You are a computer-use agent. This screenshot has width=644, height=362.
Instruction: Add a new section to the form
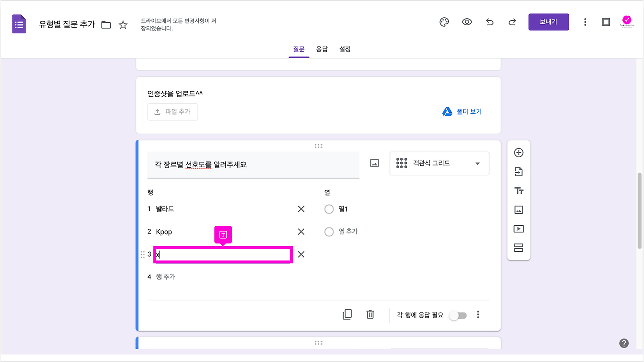click(x=519, y=248)
